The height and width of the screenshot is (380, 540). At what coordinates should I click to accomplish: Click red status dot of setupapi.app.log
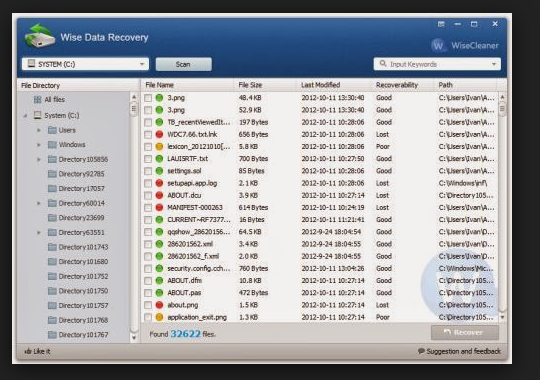159,183
